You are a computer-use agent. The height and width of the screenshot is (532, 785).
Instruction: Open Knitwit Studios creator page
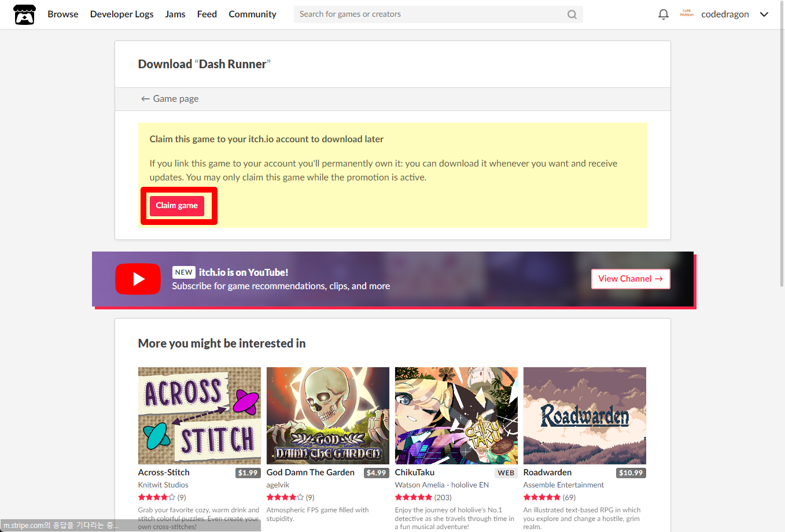pos(163,485)
